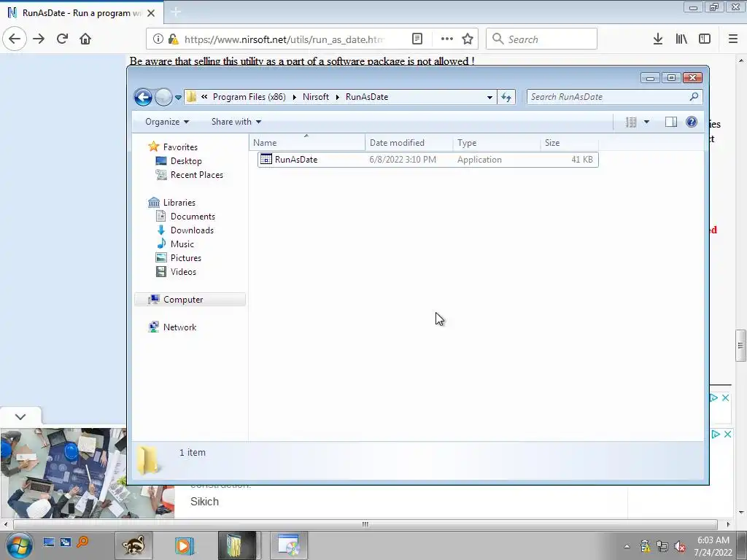
Task: Open the Share with menu
Action: coord(236,122)
